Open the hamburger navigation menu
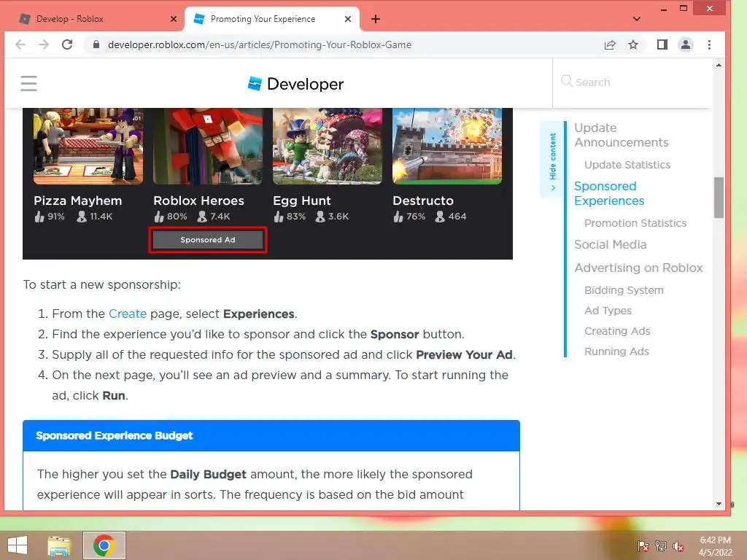 coord(28,83)
